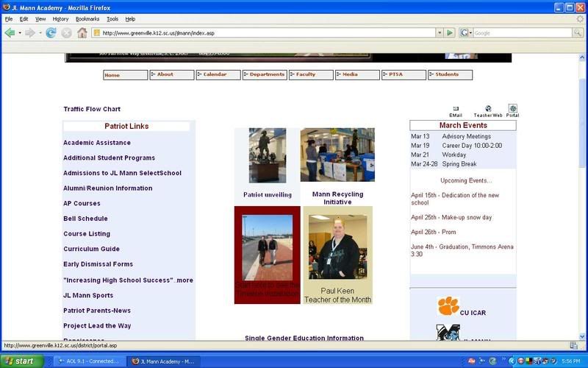
Task: Open Early Dismissal Forms link
Action: pos(98,264)
